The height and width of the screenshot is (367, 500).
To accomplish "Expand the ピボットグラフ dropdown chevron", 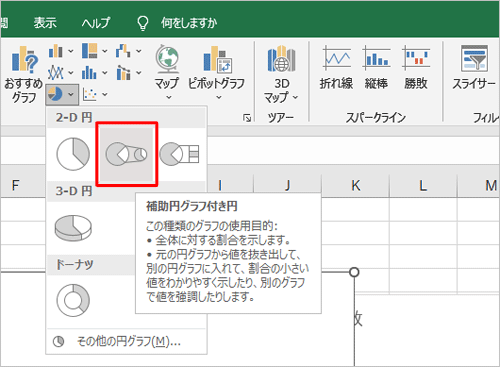I will 219,97.
